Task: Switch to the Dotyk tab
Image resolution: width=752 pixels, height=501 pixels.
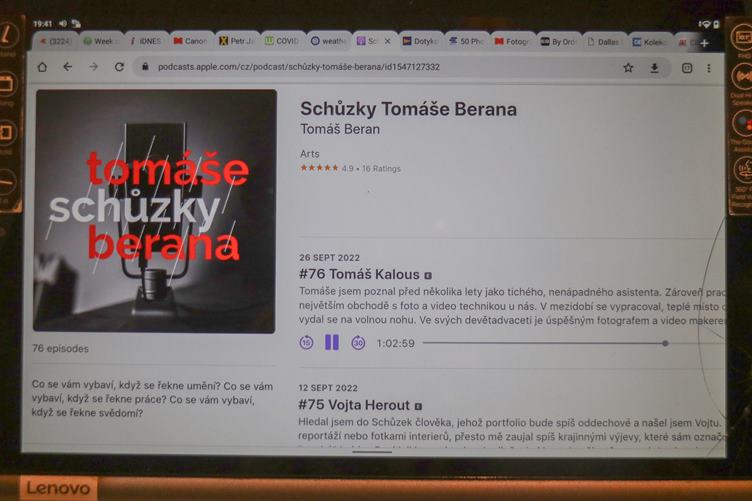Action: pos(420,41)
